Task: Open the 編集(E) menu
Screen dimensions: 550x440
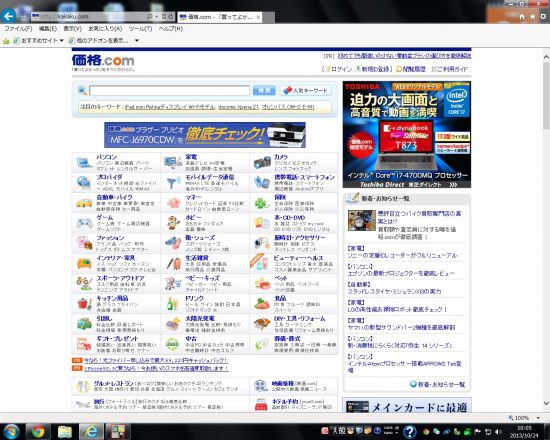Action: [48, 29]
